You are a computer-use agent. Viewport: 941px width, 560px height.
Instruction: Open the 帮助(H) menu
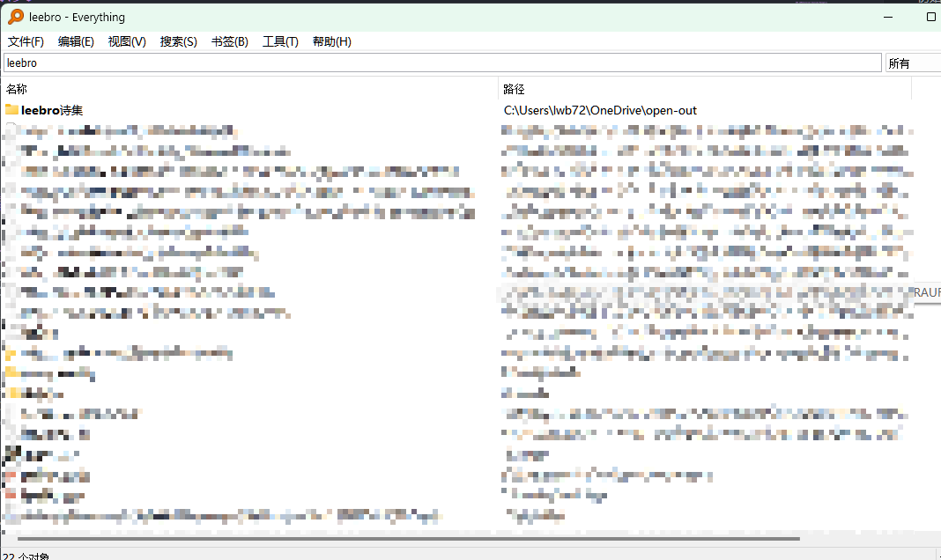[332, 41]
